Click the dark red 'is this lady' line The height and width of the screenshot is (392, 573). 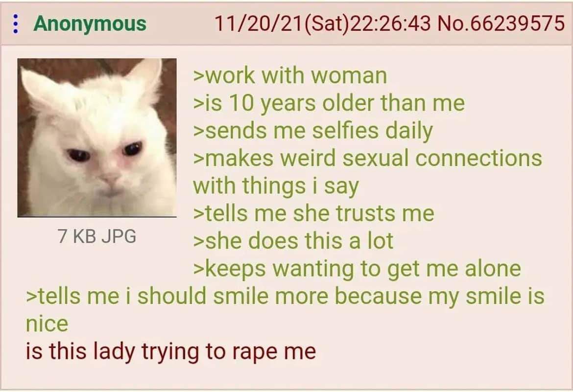pyautogui.click(x=170, y=352)
